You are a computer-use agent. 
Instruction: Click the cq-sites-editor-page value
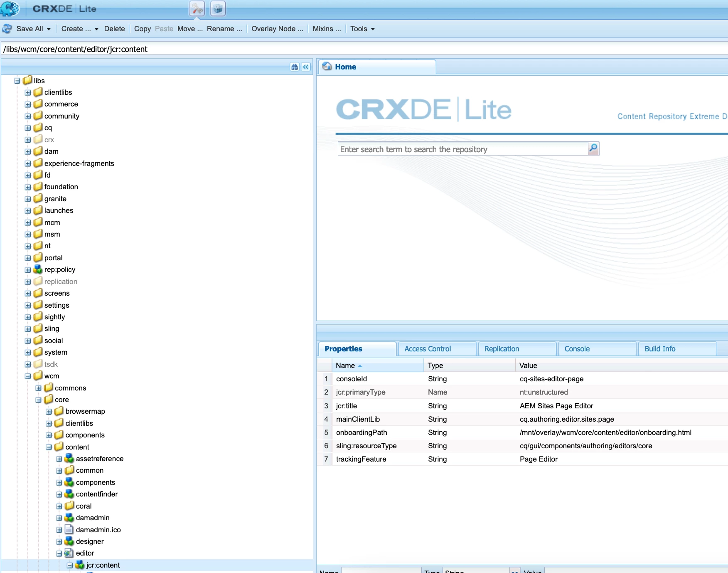click(551, 379)
